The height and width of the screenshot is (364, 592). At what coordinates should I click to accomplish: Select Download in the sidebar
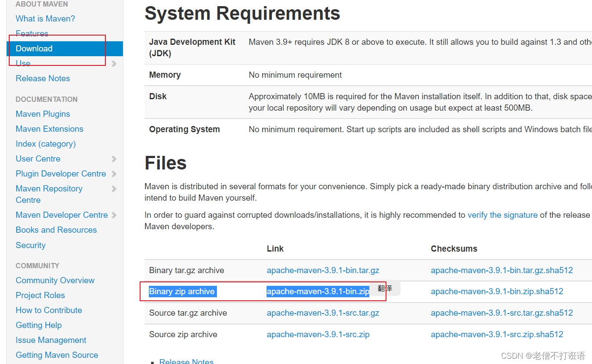[34, 48]
